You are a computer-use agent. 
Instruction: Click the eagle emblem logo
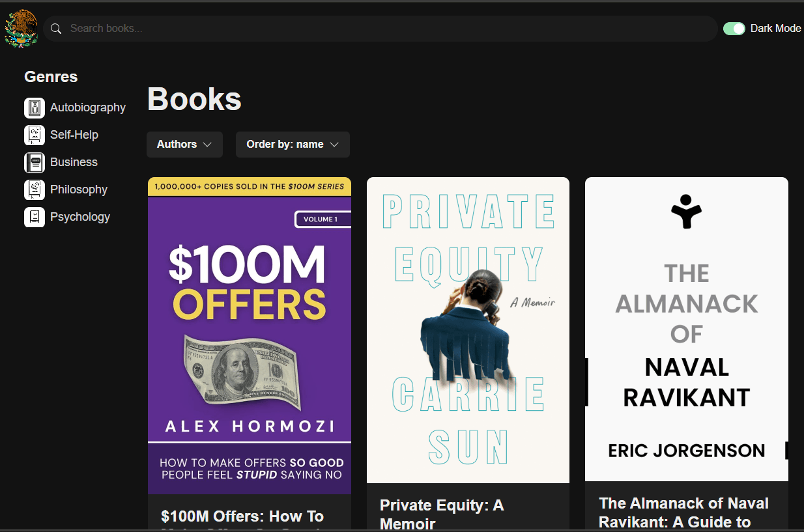coord(21,29)
